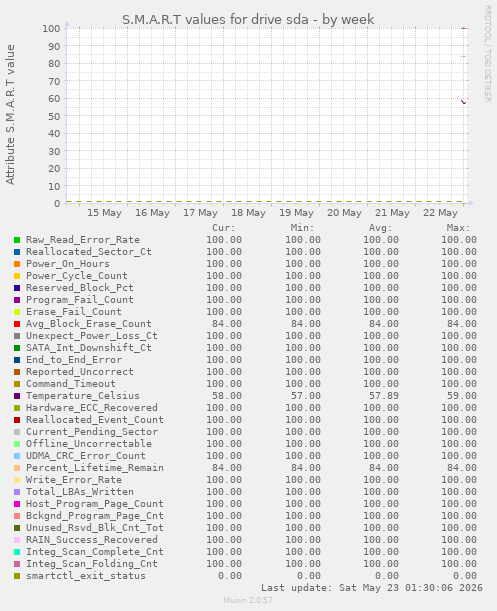This screenshot has width=497, height=611.
Task: Click the magenta Host_Program_Page_Count swatch
Action: click(x=17, y=504)
